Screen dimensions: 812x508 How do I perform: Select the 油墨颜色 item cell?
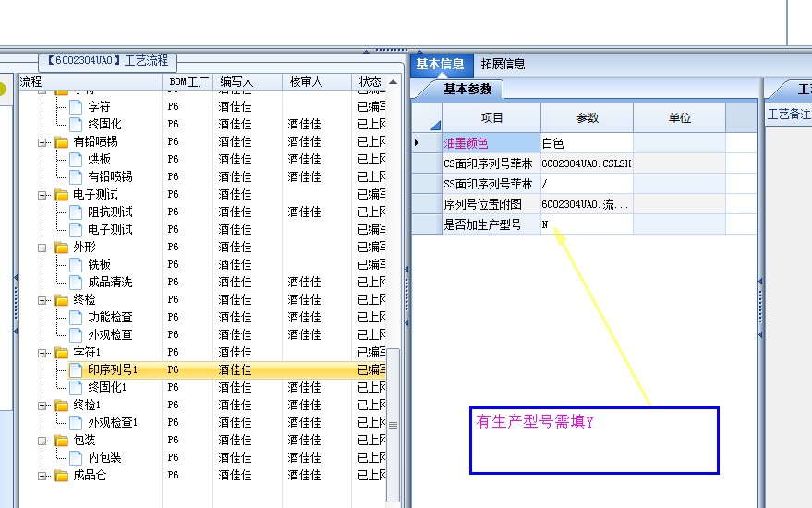(491, 143)
